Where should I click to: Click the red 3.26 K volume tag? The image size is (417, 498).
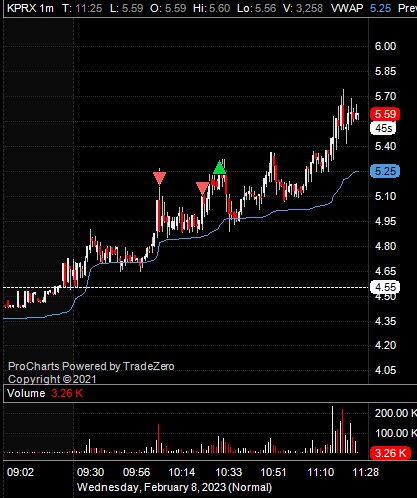point(390,453)
